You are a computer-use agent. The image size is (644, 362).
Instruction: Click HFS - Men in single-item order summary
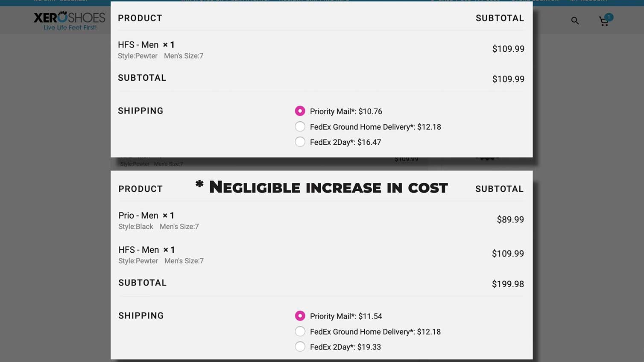tap(138, 45)
